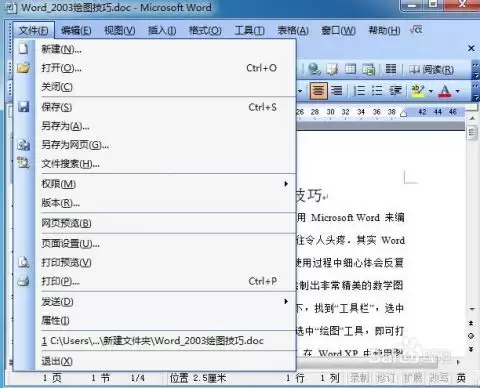Open the 窗口(W) menu
The height and width of the screenshot is (388, 480).
(338, 31)
